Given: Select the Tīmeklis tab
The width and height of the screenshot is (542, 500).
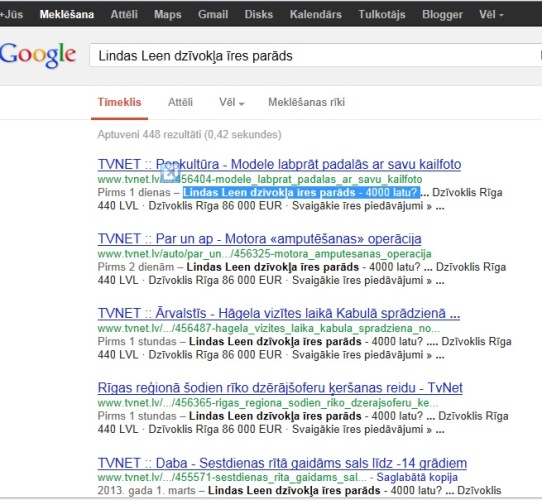Looking at the screenshot, I should coord(119,102).
